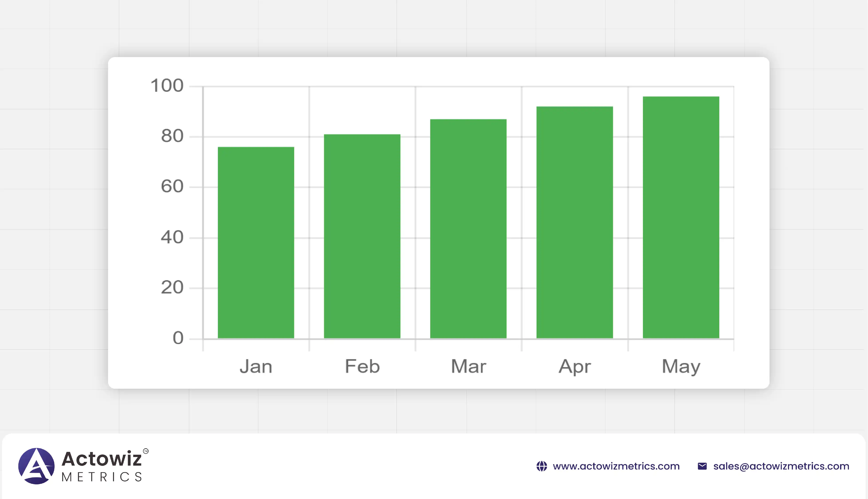Screen dimensions: 868x499
Task: Click the Jan axis label
Action: click(256, 366)
